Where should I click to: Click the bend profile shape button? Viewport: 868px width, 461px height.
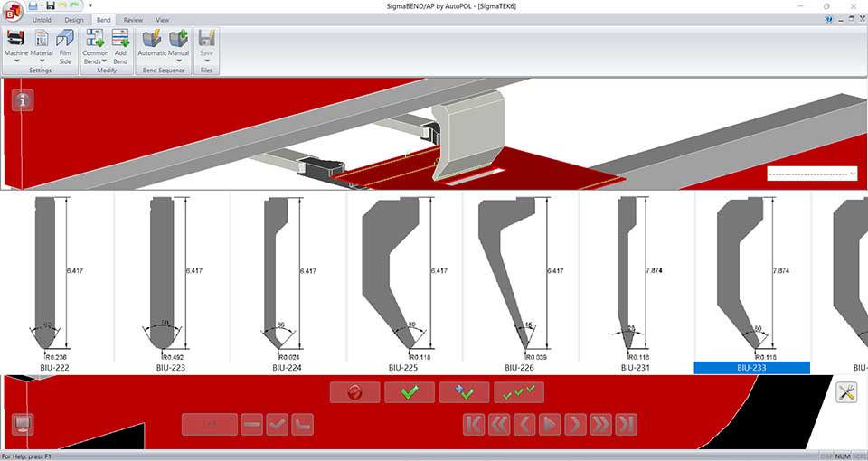click(x=303, y=425)
